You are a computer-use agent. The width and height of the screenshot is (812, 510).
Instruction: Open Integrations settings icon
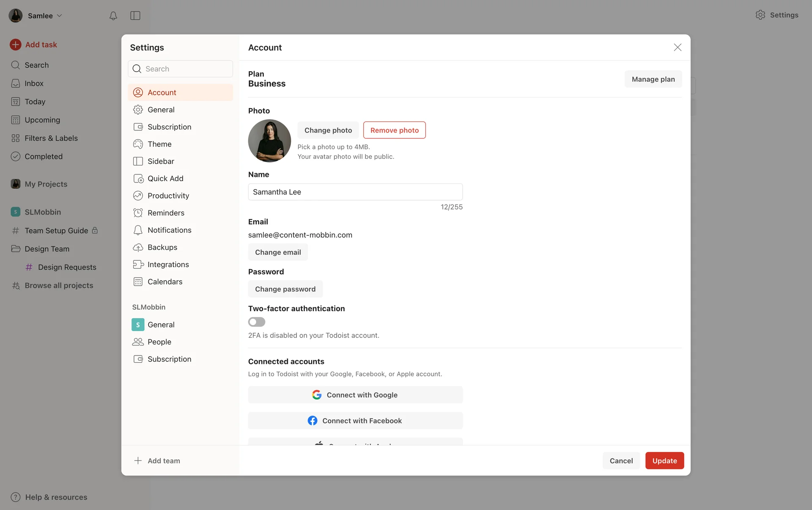click(x=138, y=265)
